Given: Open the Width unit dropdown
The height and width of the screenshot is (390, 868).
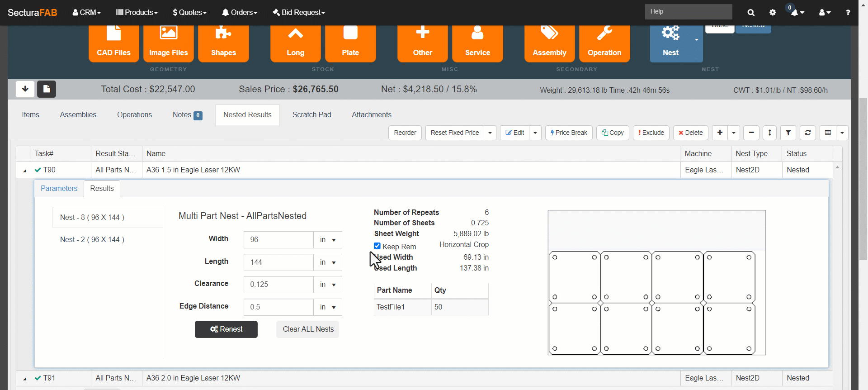Looking at the screenshot, I should [328, 240].
